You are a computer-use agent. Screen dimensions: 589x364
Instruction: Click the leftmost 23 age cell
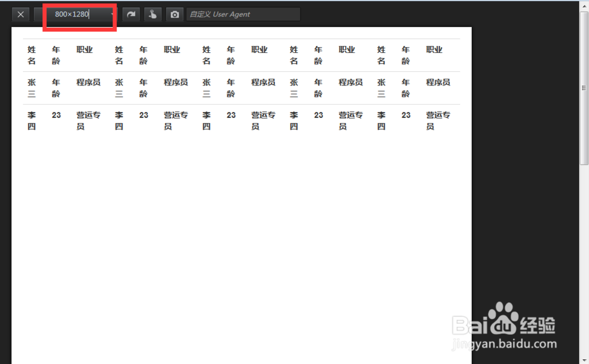point(57,115)
